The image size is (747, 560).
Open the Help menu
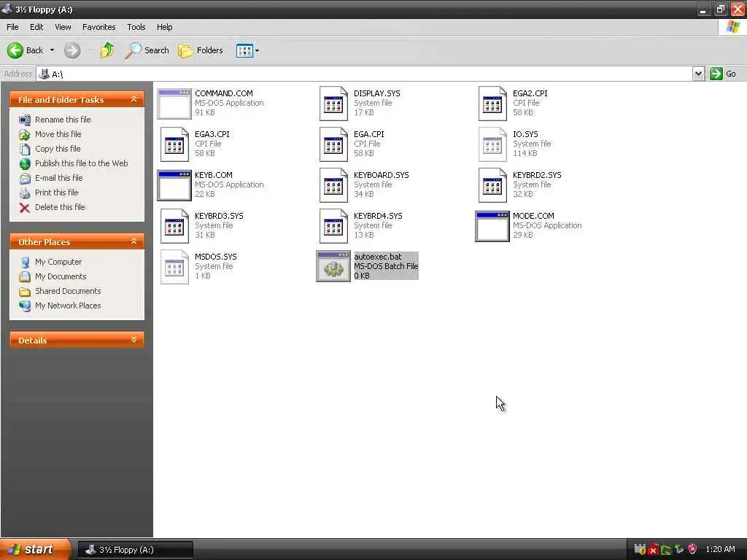click(x=165, y=27)
